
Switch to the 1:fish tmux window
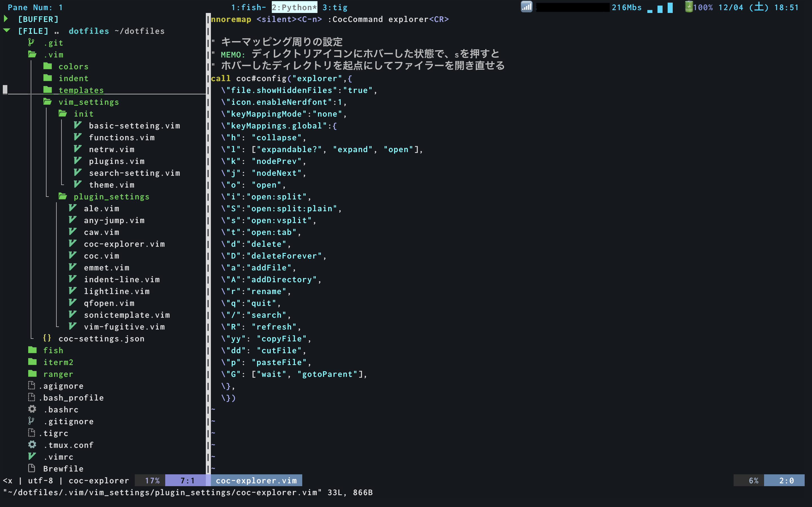pyautogui.click(x=248, y=7)
